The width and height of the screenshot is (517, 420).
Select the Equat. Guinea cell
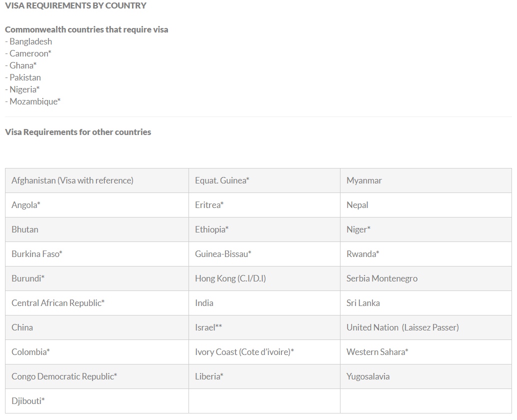click(x=222, y=180)
